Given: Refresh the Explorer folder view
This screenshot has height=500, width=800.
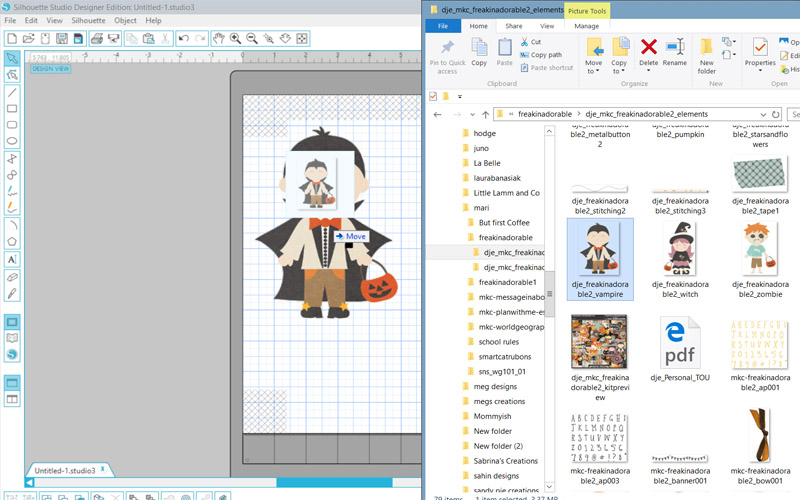Looking at the screenshot, I should pyautogui.click(x=776, y=114).
